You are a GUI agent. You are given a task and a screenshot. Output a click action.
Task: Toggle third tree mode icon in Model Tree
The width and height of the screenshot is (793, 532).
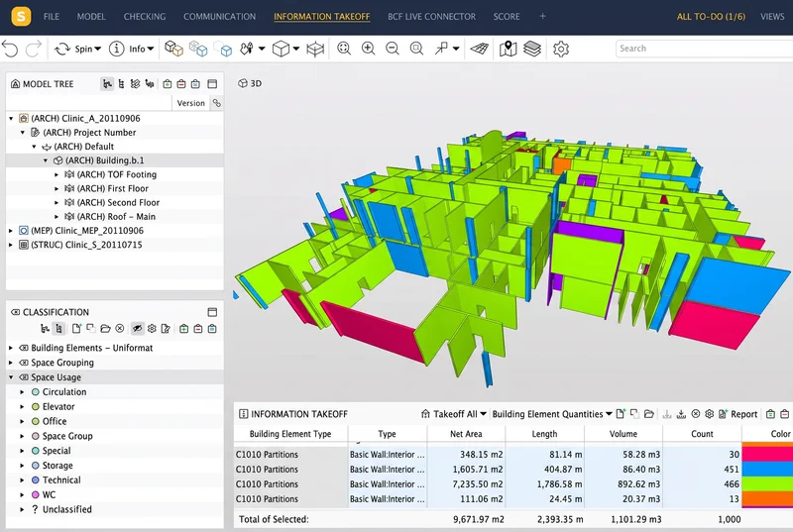click(135, 84)
